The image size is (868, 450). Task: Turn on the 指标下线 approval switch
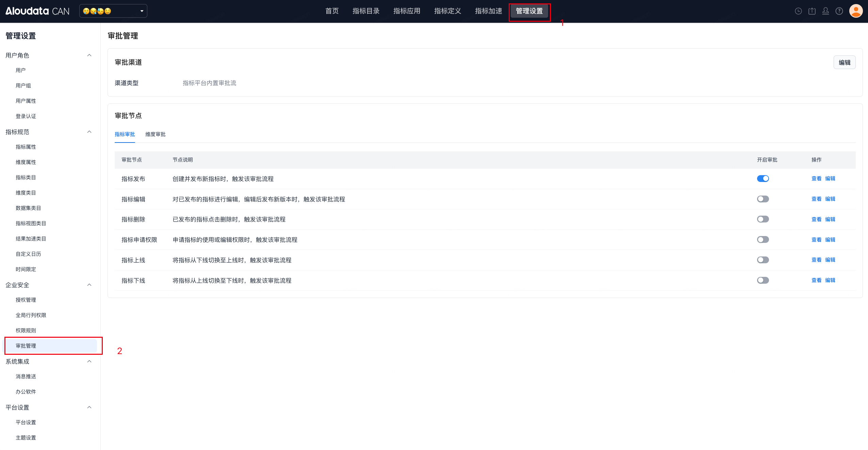click(763, 280)
